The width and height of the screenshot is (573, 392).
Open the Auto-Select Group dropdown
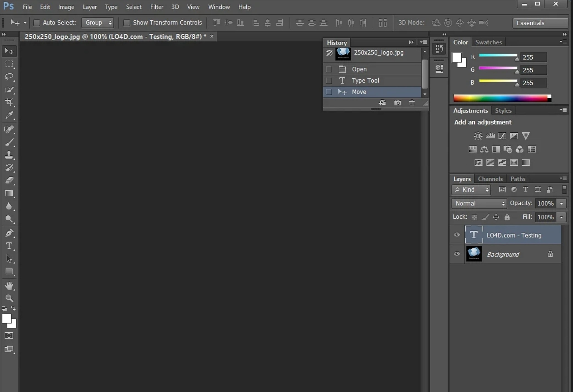[x=98, y=23]
